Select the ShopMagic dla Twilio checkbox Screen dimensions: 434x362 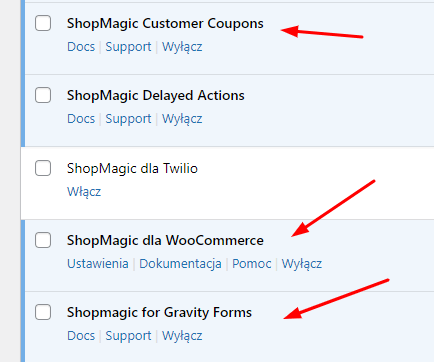(x=43, y=168)
